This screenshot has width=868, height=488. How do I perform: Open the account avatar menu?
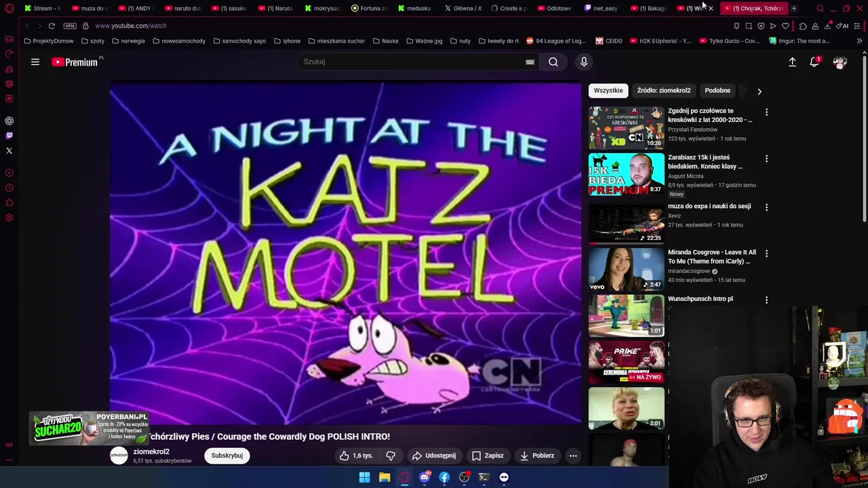(840, 62)
